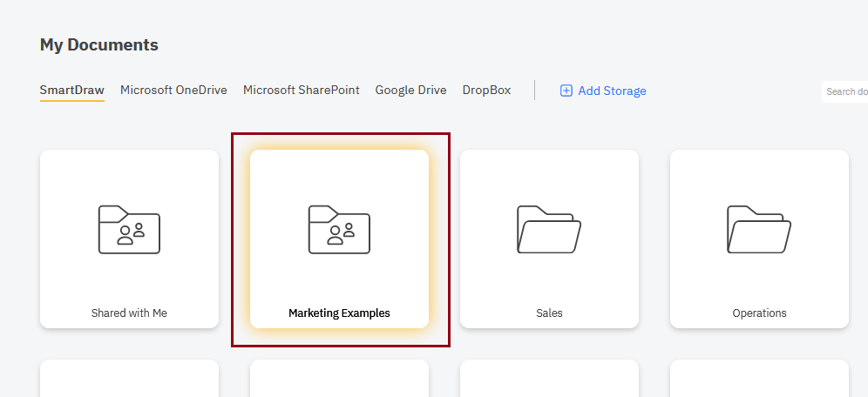Open the Microsoft SharePoint tab
The height and width of the screenshot is (397, 868).
pos(301,90)
